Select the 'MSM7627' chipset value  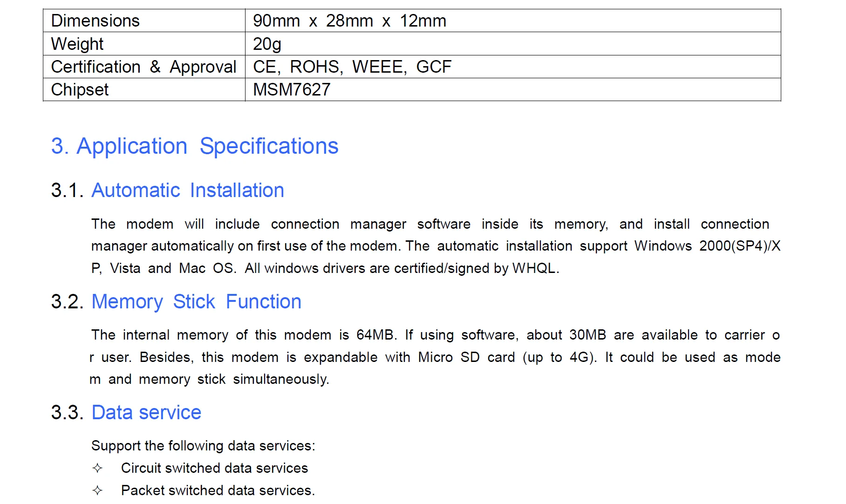(x=292, y=89)
